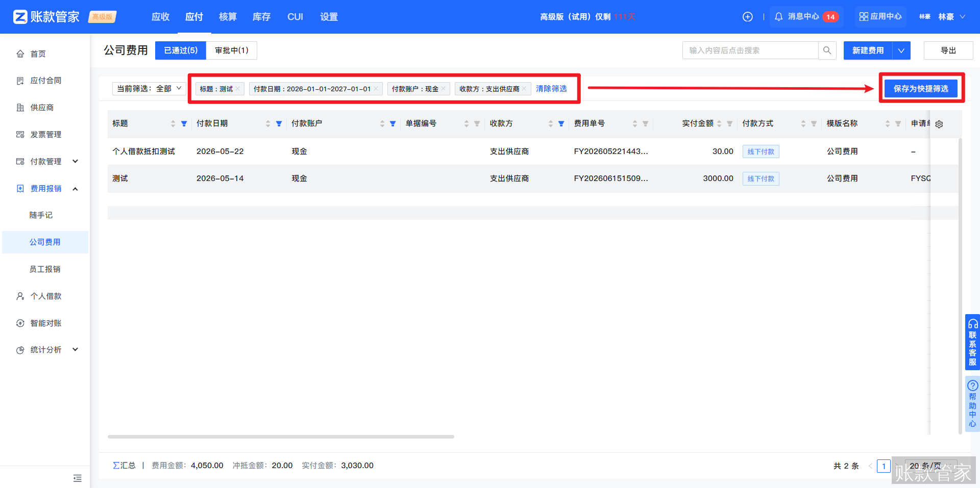
Task: Go to page 1 in pagination
Action: [x=884, y=466]
